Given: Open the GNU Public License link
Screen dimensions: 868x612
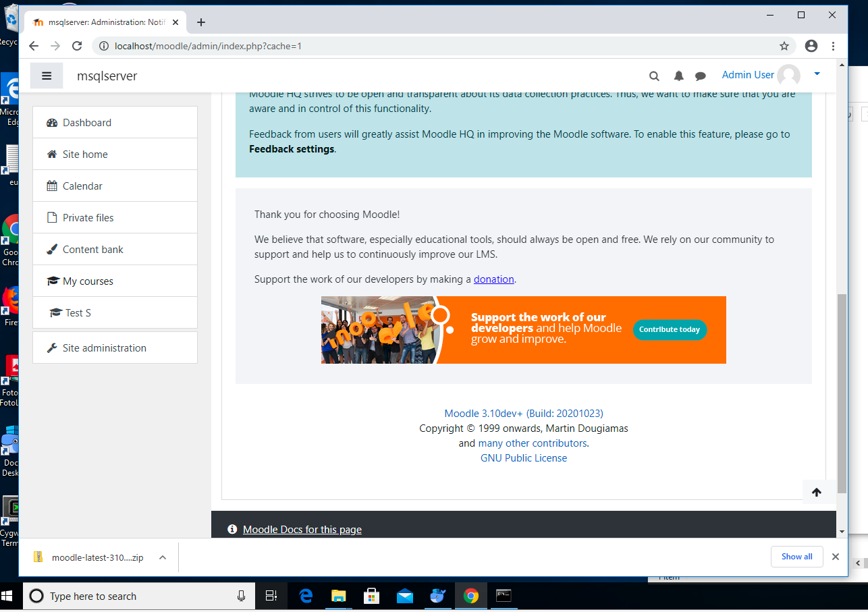Looking at the screenshot, I should point(524,457).
